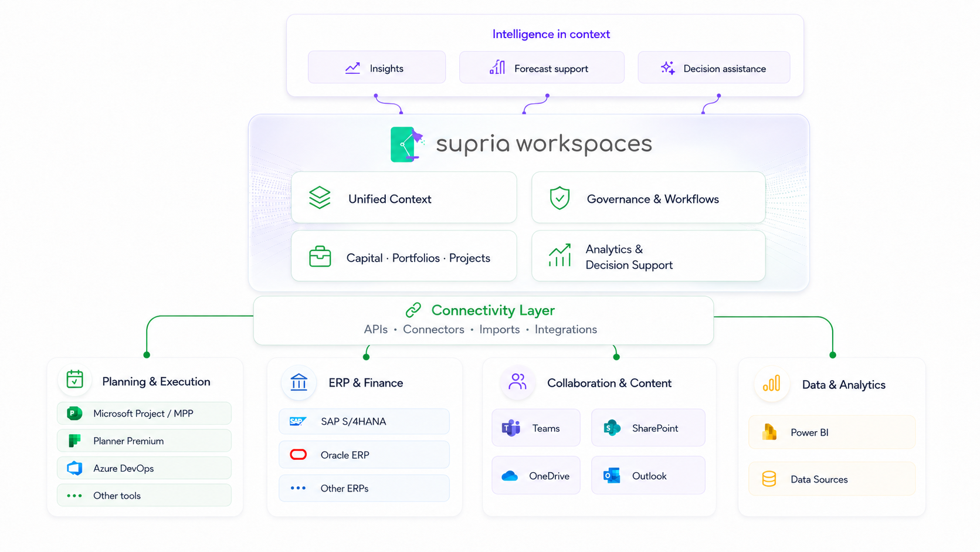Click the supria workspaces title text

[x=544, y=144]
